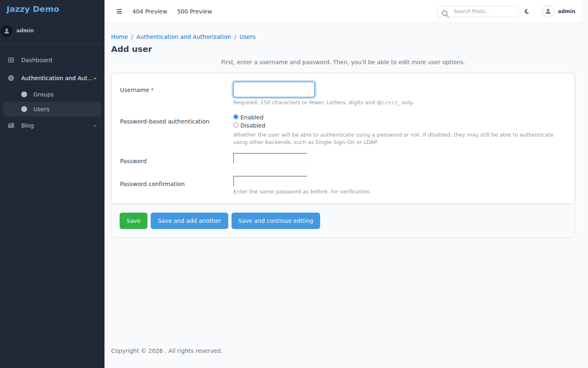Click Save and continue editing
Viewport: 588px width, 368px height.
pos(276,221)
